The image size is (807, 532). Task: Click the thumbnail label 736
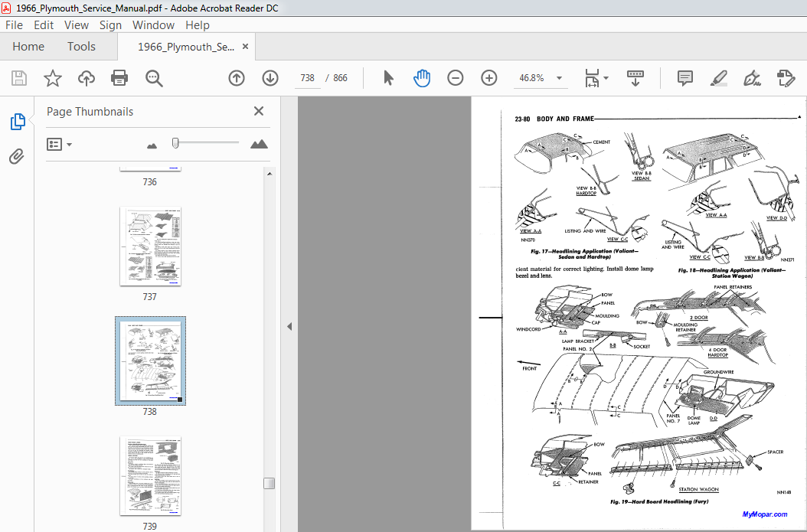click(x=150, y=181)
